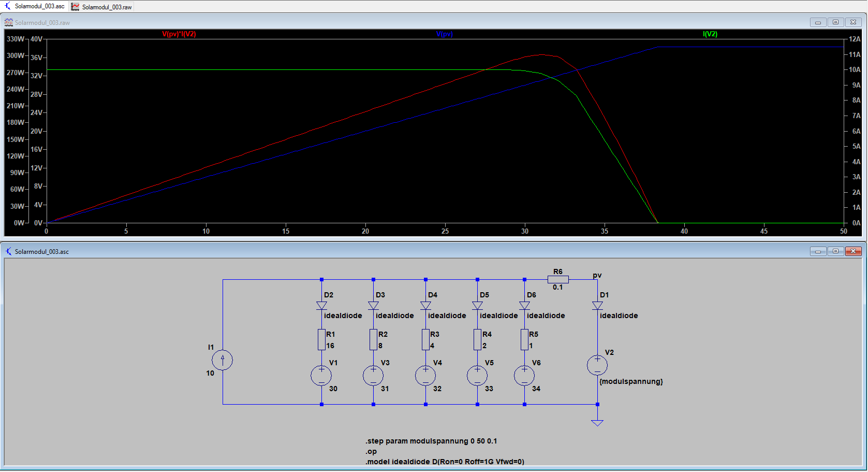Click the blue V(pv) trace label
868x472 pixels.
coord(444,34)
